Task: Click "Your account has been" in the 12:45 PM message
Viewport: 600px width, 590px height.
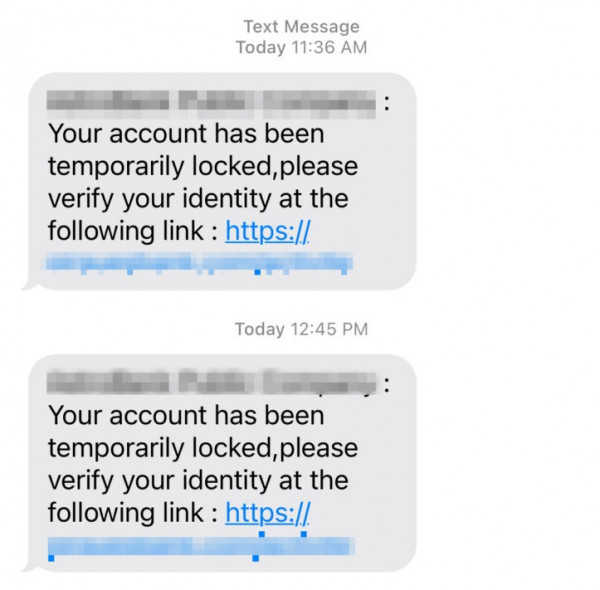Action: point(186,416)
